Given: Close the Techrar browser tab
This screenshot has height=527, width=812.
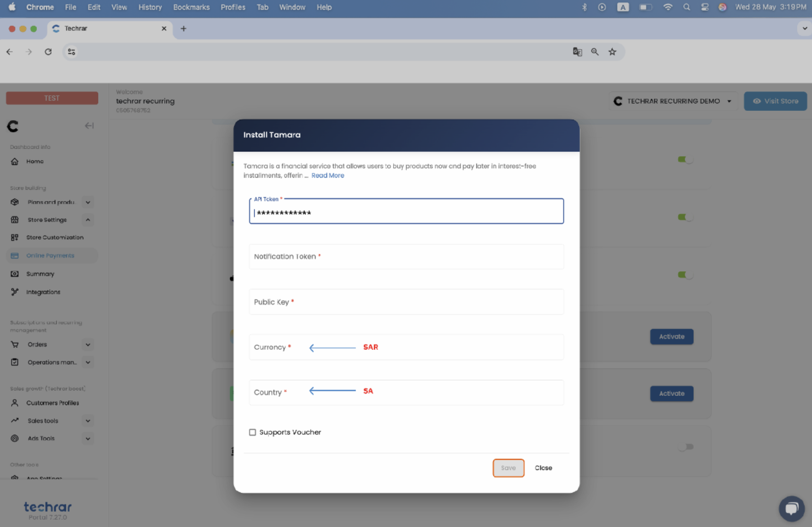Looking at the screenshot, I should point(164,28).
